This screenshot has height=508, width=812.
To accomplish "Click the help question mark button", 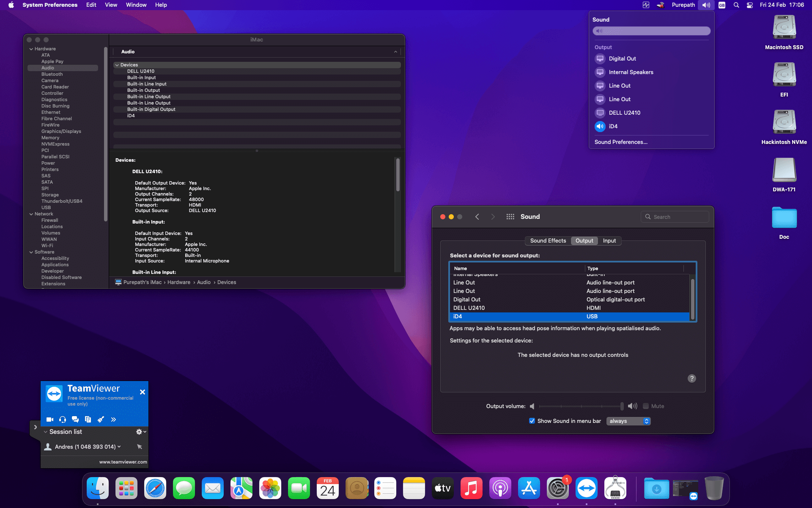I will click(x=691, y=378).
